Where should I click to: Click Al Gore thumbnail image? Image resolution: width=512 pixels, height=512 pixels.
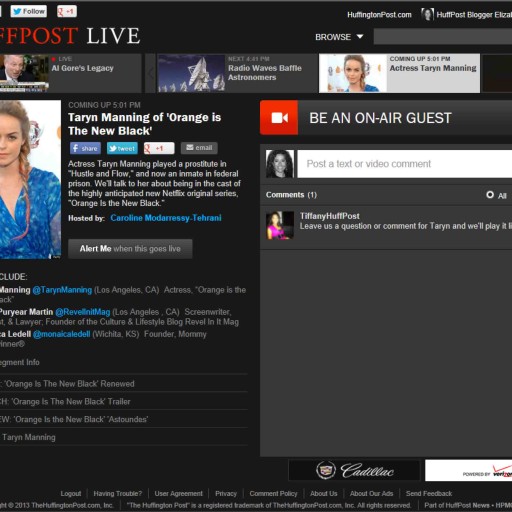[x=24, y=73]
